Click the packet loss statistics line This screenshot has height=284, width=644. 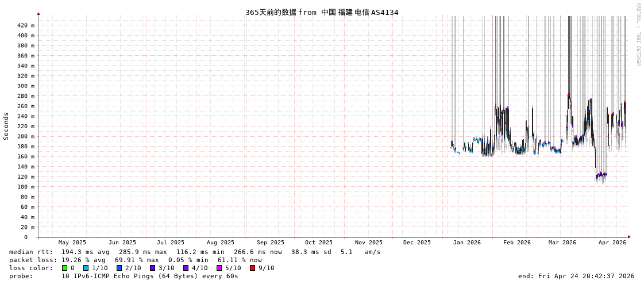[135, 260]
